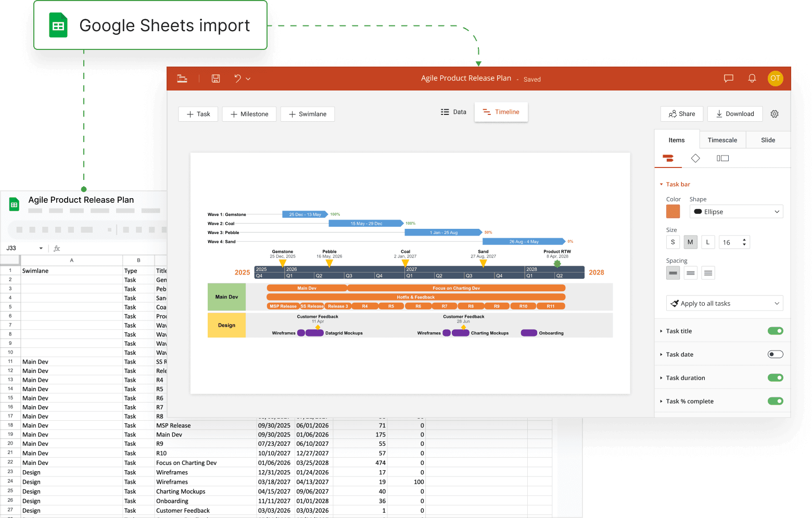Choose tight spacing option

coord(673,273)
